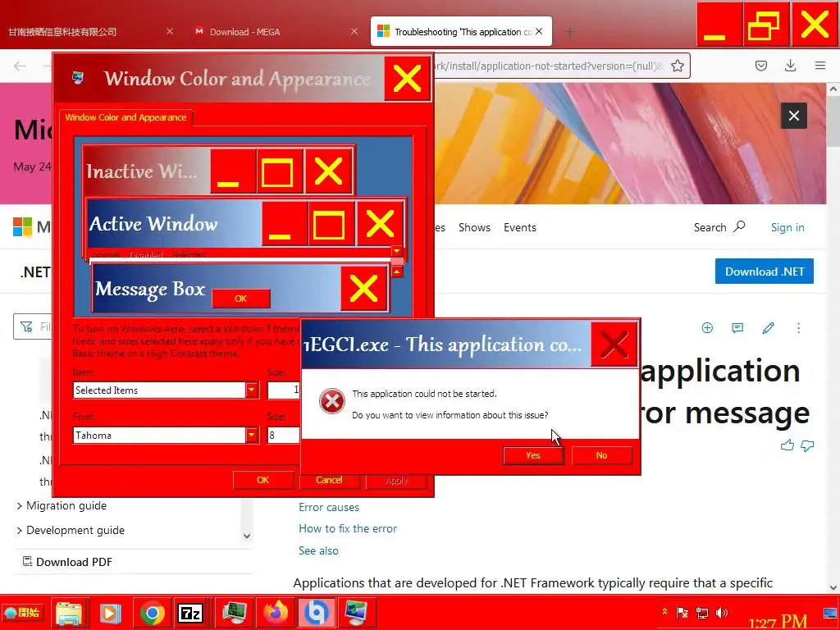This screenshot has width=840, height=630.
Task: Click the Inactive Window preview title bar
Action: tap(147, 171)
